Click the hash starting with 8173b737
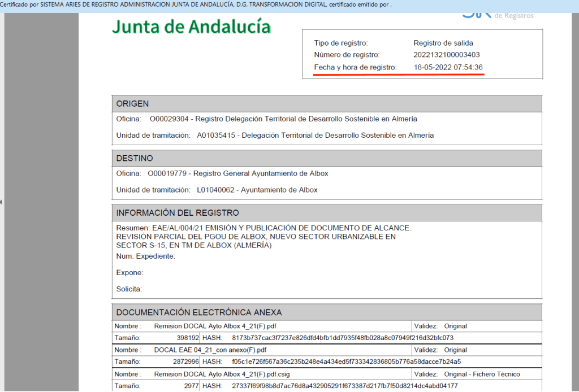The image size is (579, 392). 343,338
